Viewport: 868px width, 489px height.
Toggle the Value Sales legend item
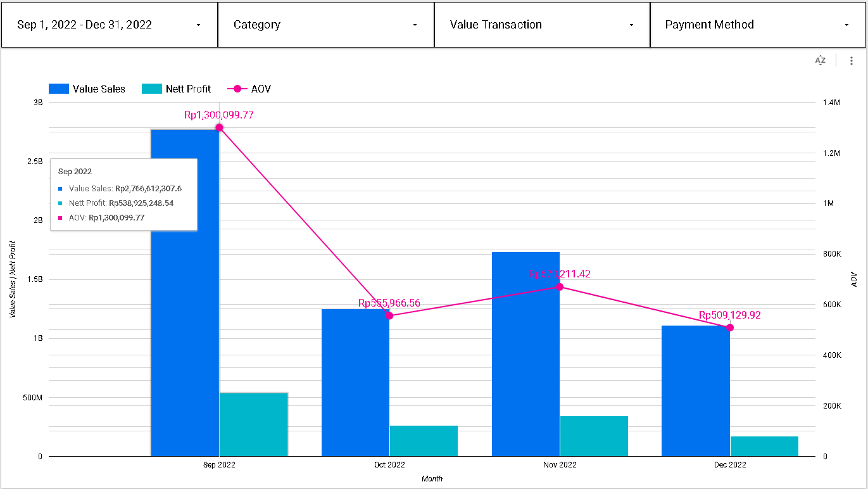point(99,89)
